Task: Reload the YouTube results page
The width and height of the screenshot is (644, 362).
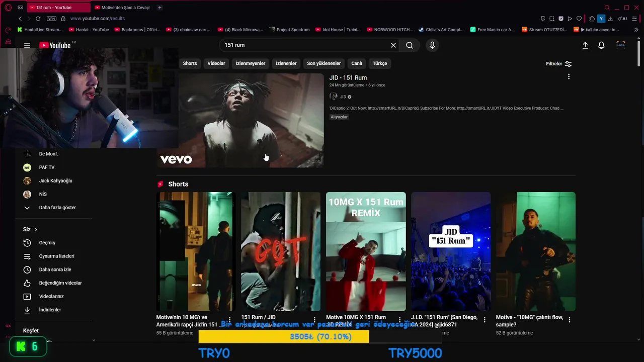Action: point(38,19)
